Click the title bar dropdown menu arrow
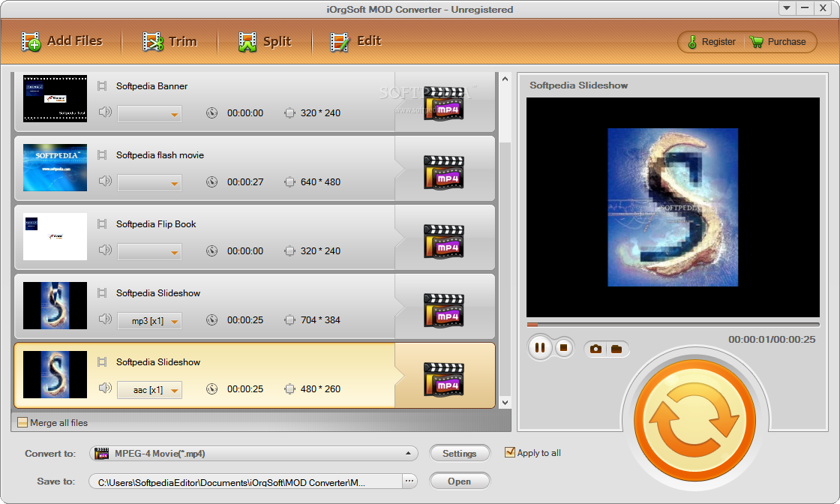Screen dimensions: 840x504 [x=787, y=8]
